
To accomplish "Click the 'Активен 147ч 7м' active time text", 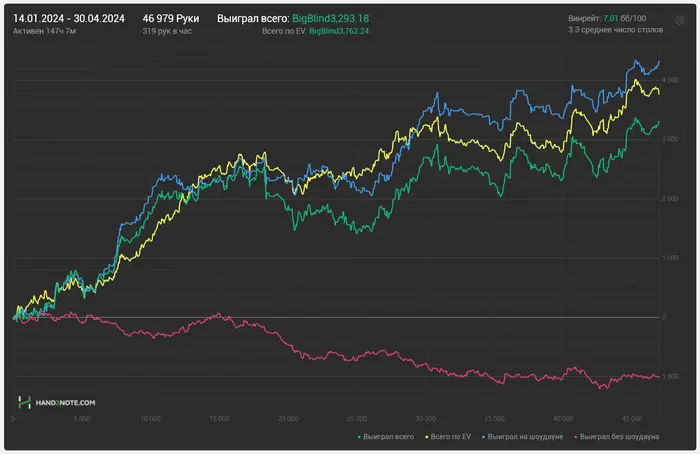I will tap(46, 31).
